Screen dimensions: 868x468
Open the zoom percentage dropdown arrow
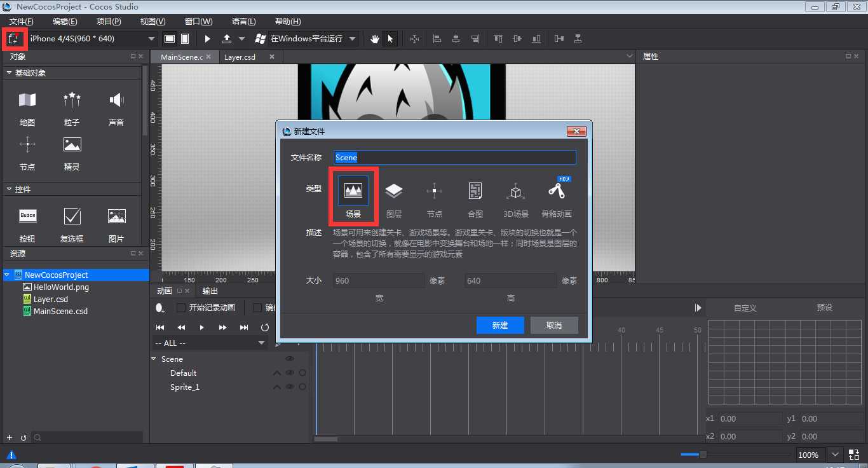pos(835,455)
